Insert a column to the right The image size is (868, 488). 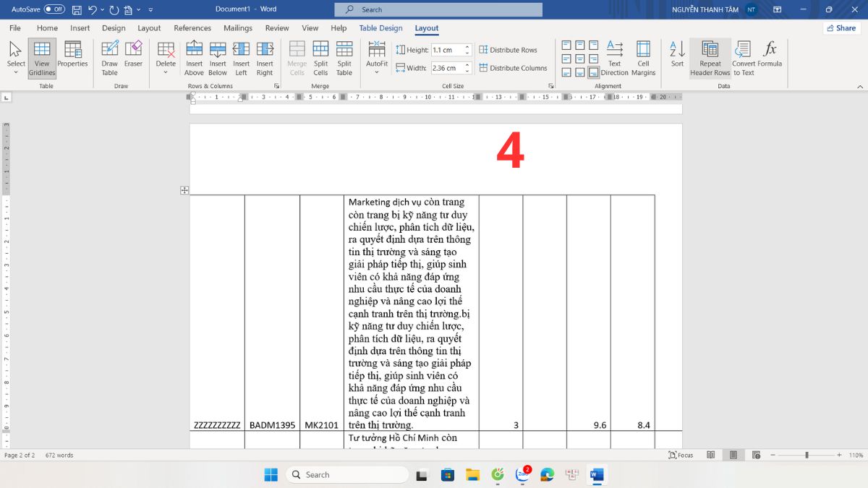(265, 58)
